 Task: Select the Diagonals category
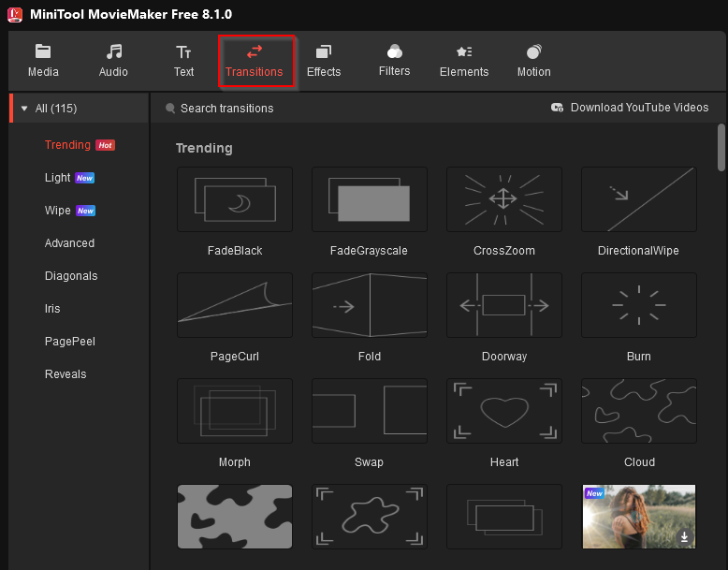[71, 276]
